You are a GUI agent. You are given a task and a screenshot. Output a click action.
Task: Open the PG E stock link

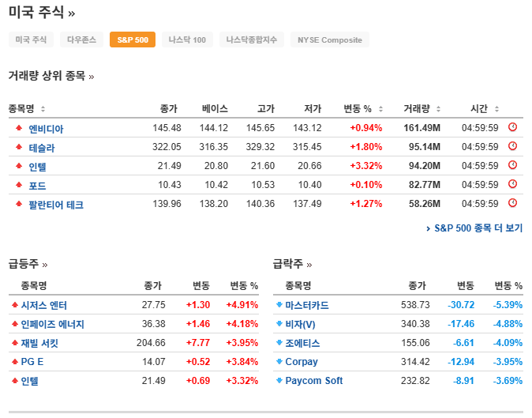pyautogui.click(x=32, y=362)
